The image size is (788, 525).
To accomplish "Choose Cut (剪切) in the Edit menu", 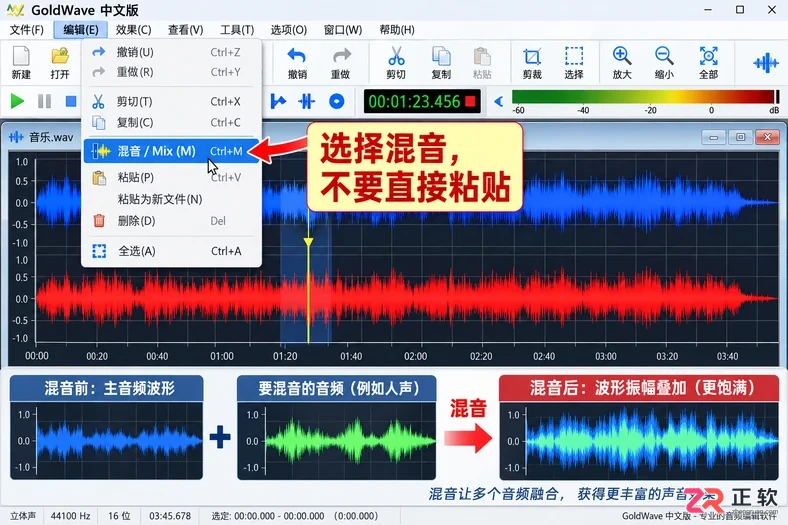I will (171, 101).
